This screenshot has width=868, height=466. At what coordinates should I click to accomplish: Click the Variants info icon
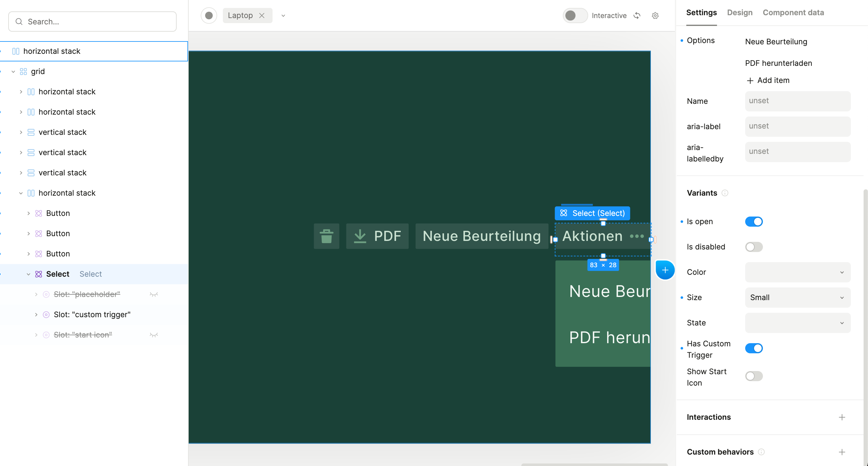tap(725, 193)
